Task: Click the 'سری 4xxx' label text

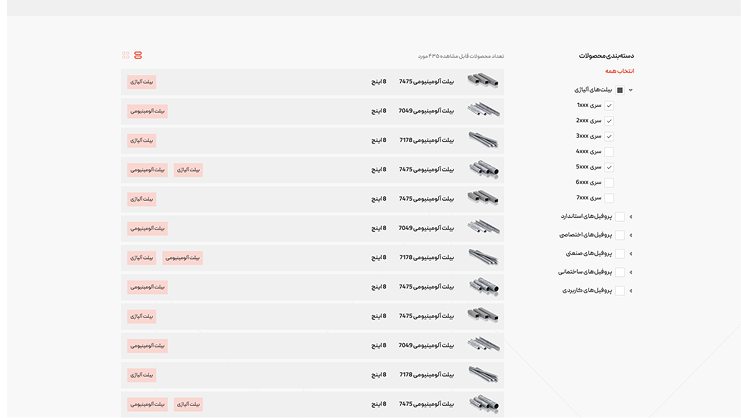Action: tap(588, 151)
